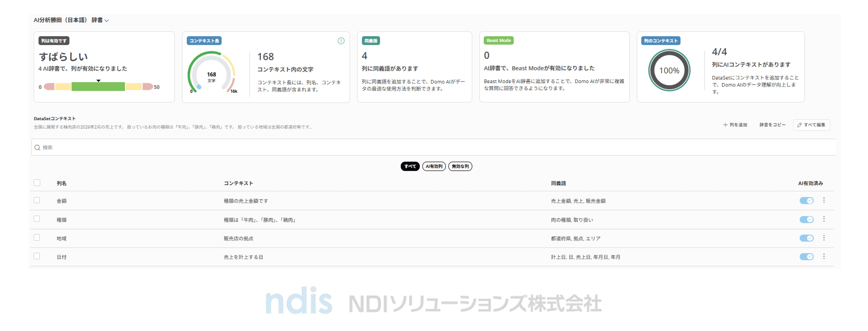Tick the checkbox for 金額 row

pyautogui.click(x=37, y=200)
